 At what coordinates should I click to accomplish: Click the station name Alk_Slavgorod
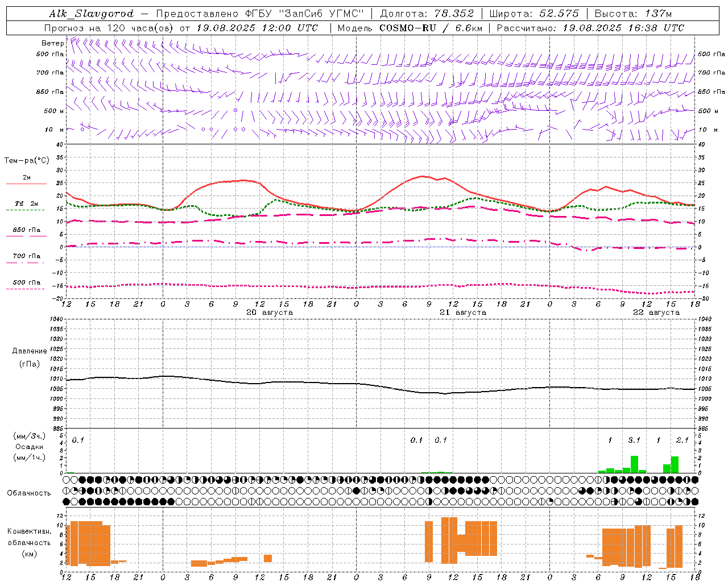pyautogui.click(x=91, y=14)
